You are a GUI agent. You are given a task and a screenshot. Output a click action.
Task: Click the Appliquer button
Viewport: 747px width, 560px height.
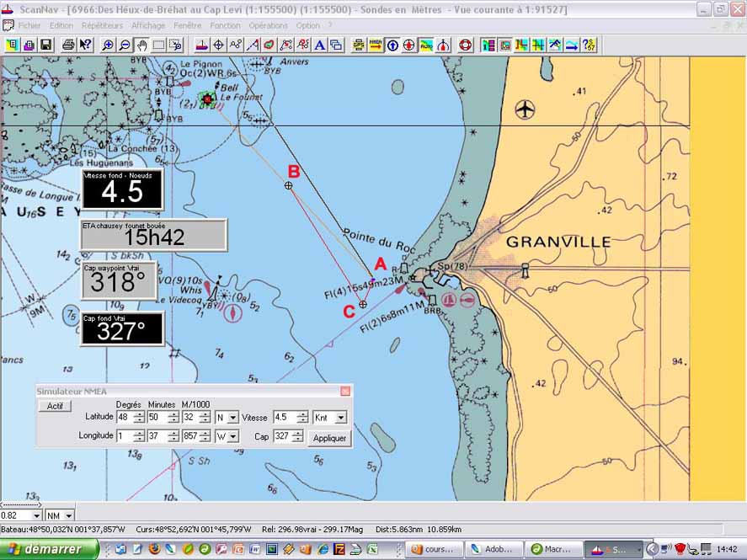pyautogui.click(x=329, y=438)
